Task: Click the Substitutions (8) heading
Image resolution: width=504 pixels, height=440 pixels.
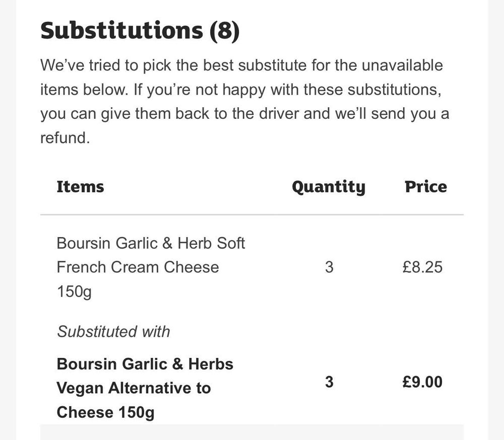Action: [140, 31]
